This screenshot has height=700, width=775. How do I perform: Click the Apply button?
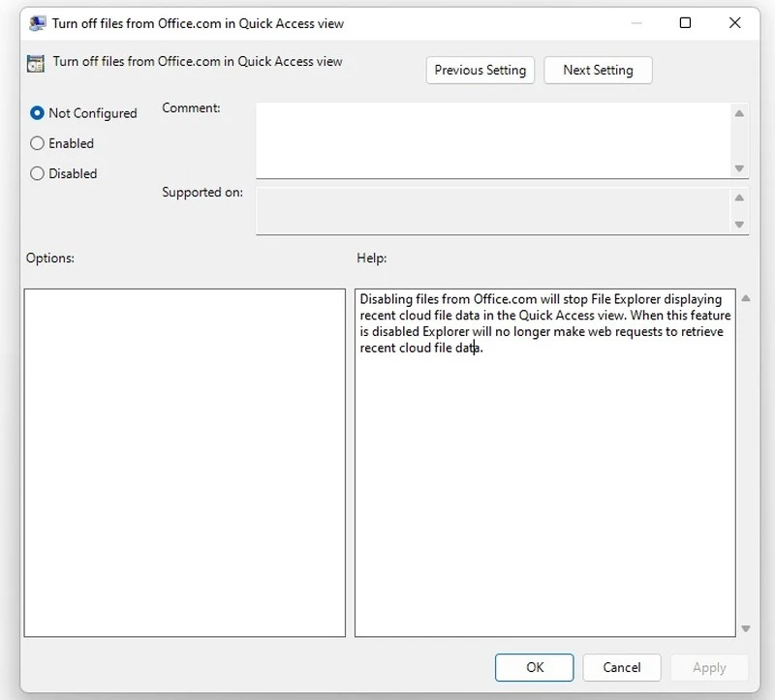708,667
